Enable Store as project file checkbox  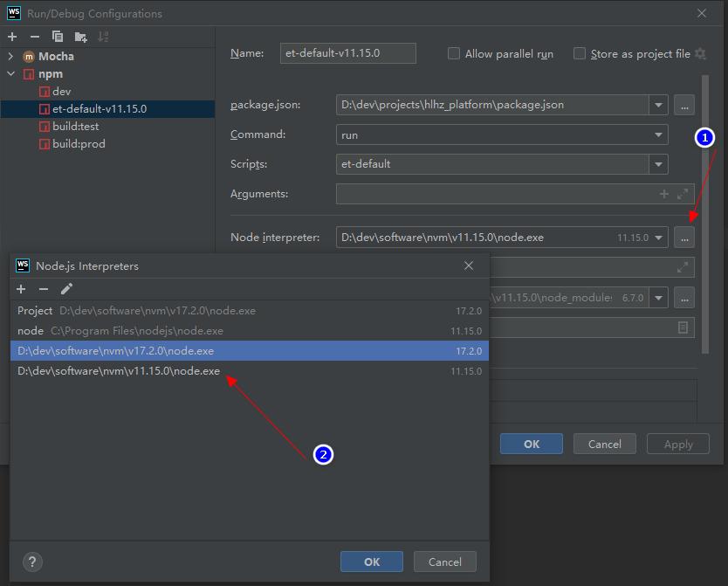pyautogui.click(x=580, y=53)
